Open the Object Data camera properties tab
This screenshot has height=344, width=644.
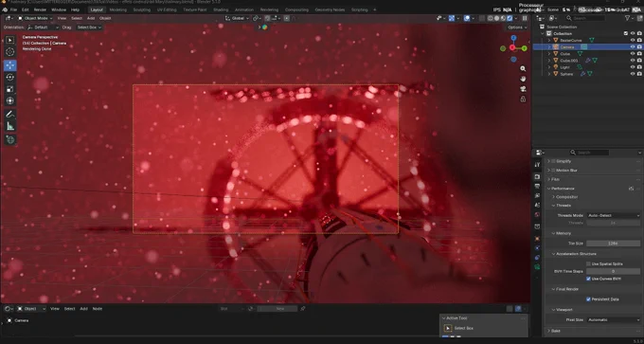pyautogui.click(x=537, y=266)
